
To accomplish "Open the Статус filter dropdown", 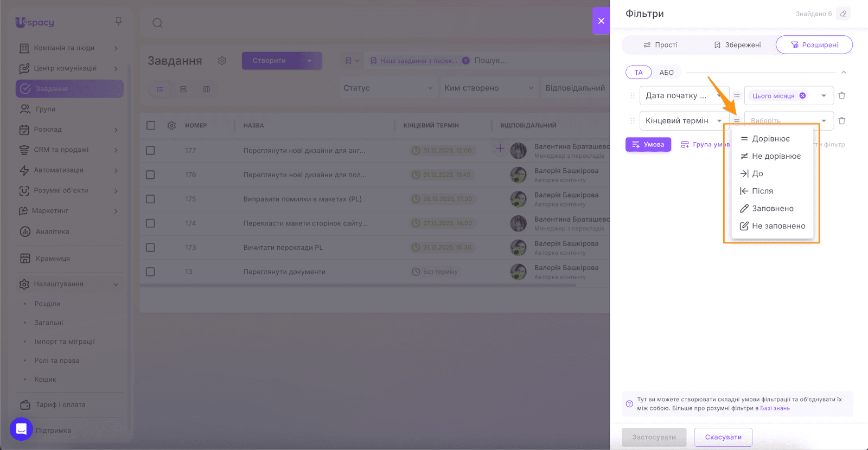I will point(387,88).
